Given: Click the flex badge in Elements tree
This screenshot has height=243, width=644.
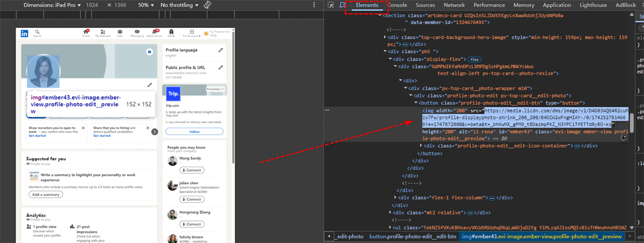Looking at the screenshot, I should (474, 59).
